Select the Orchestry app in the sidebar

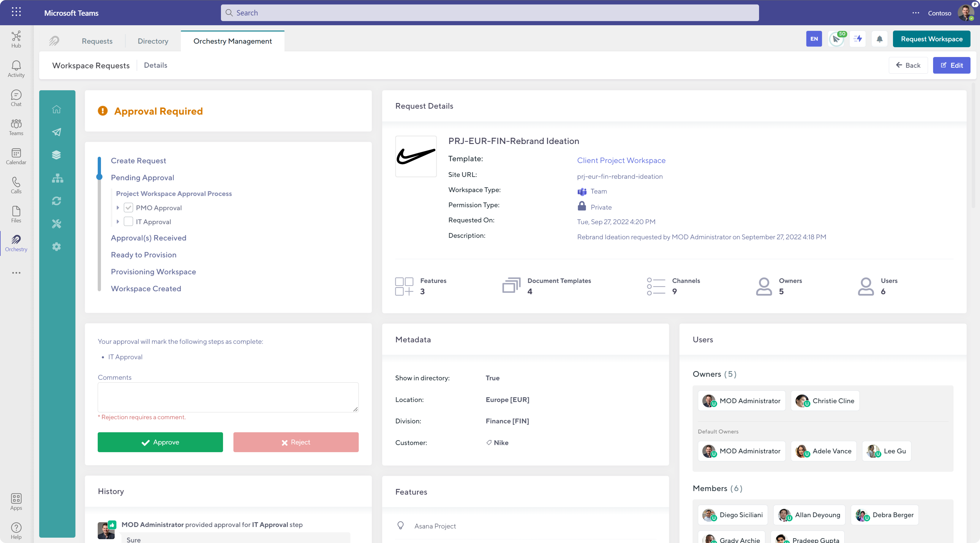(16, 243)
